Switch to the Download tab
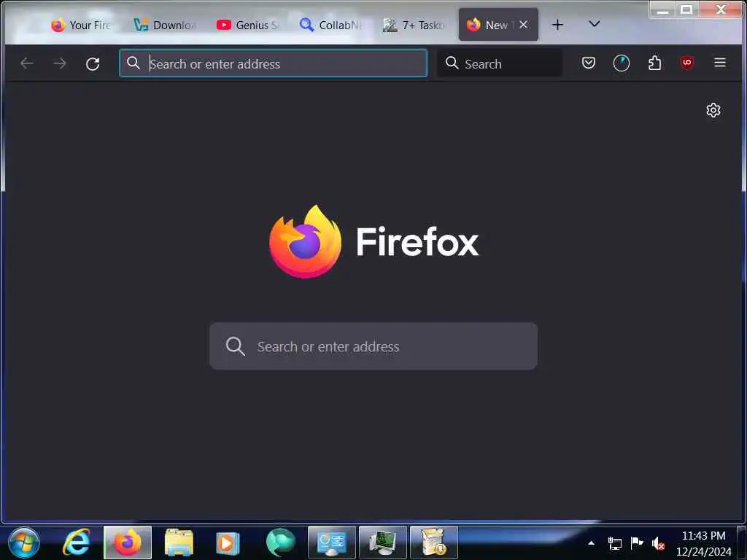The image size is (747, 560). click(164, 25)
